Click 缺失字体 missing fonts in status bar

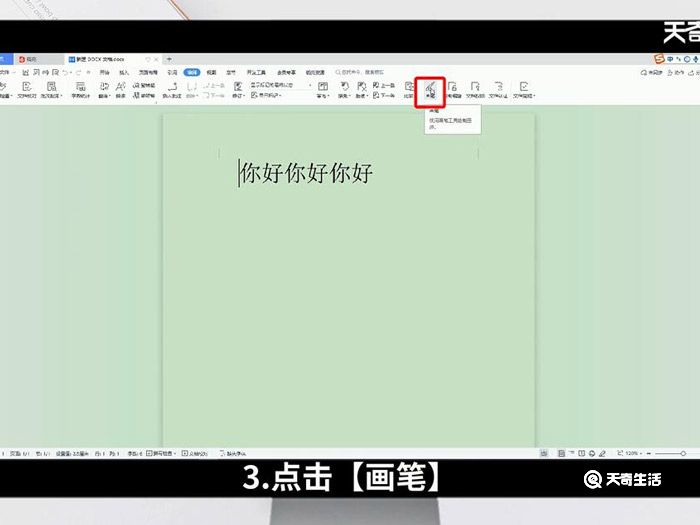[x=233, y=454]
